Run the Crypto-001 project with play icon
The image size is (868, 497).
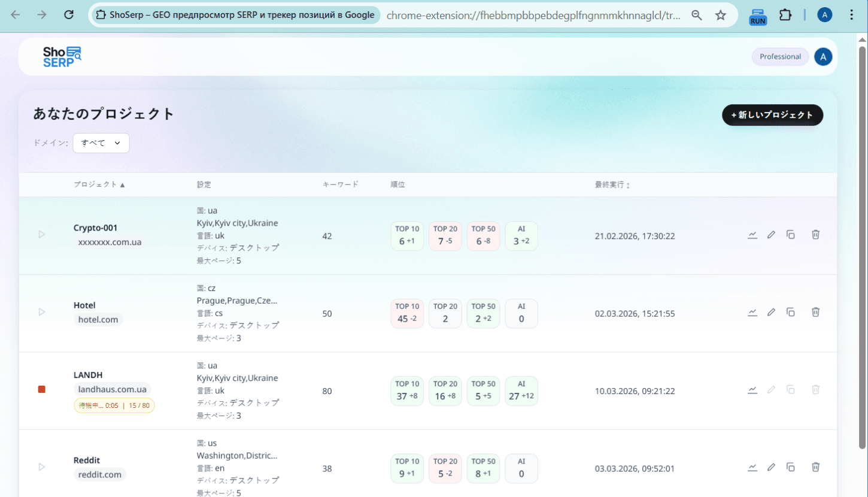41,235
